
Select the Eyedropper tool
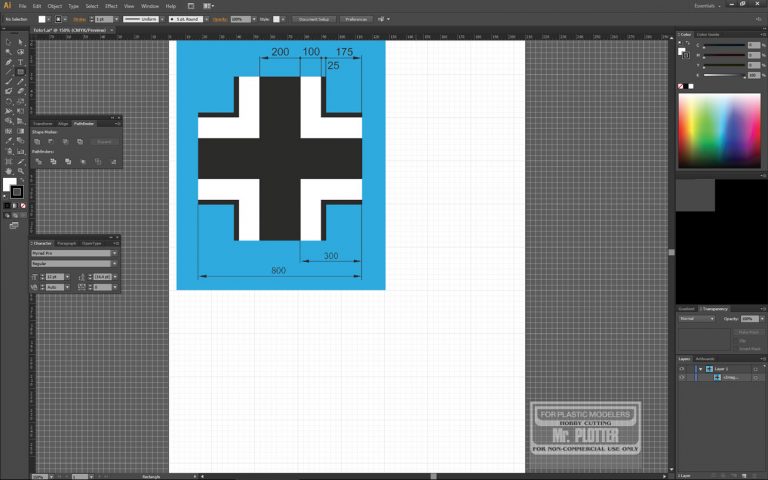coord(8,140)
